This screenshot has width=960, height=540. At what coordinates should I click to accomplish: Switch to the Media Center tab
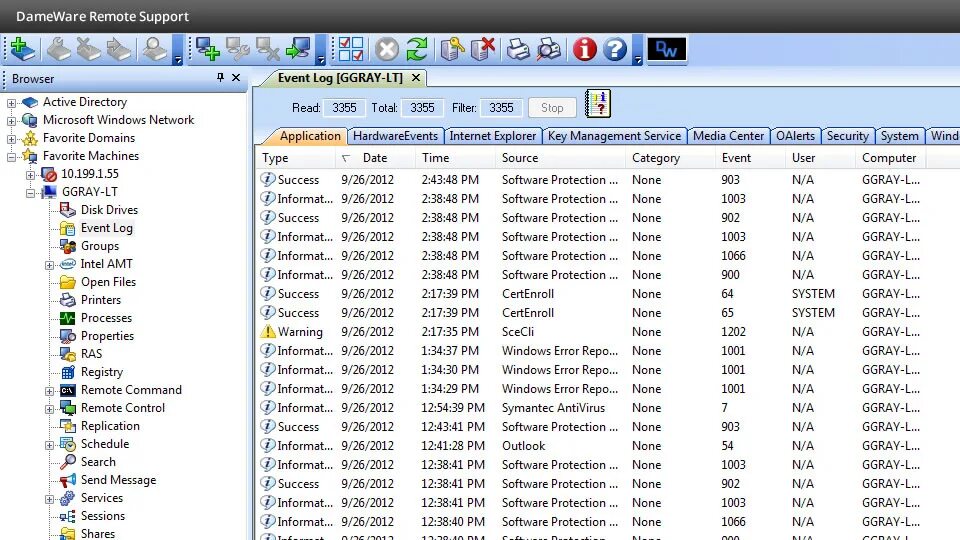tap(728, 136)
